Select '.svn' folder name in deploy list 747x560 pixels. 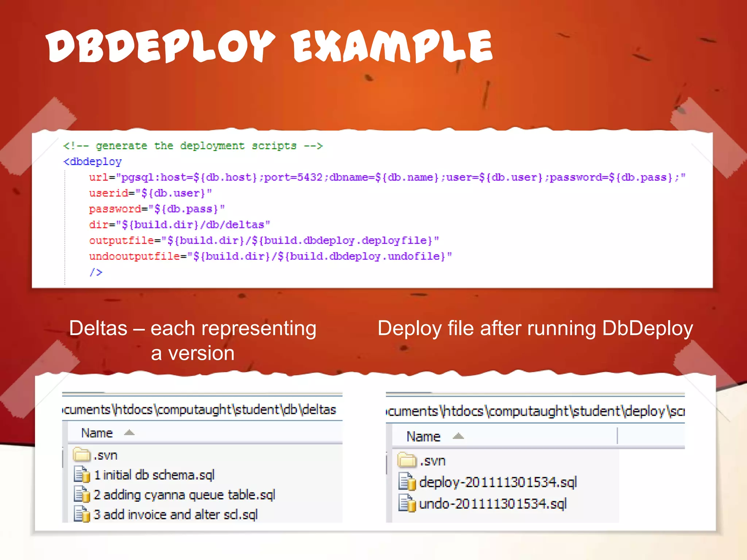pyautogui.click(x=433, y=460)
